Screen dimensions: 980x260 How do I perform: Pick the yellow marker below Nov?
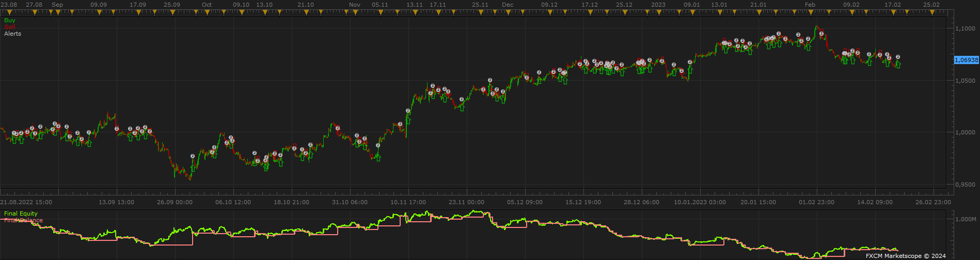[x=355, y=12]
